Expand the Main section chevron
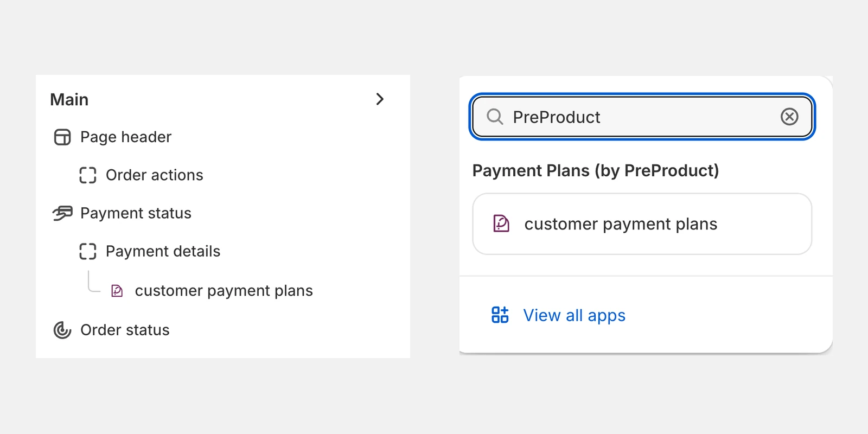 [380, 99]
